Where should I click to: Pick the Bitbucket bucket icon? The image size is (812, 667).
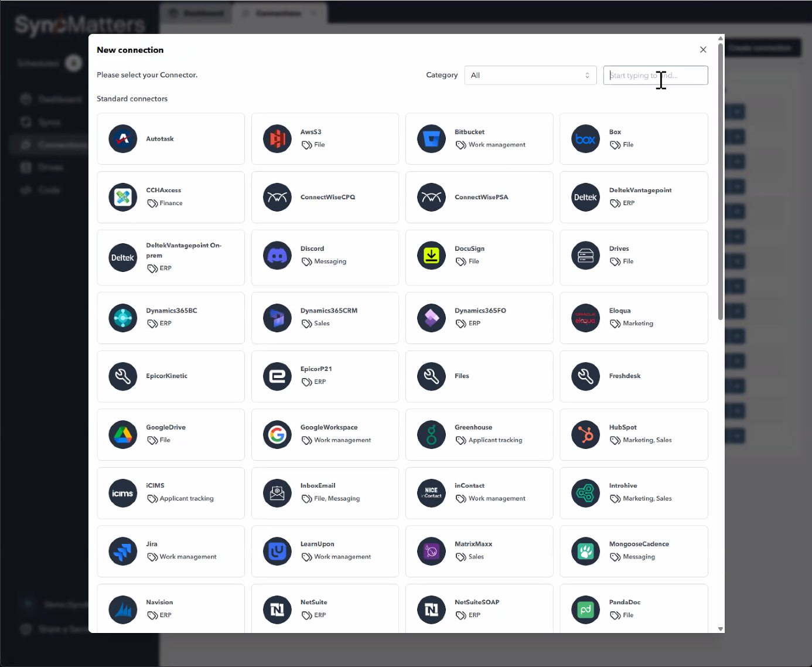431,139
